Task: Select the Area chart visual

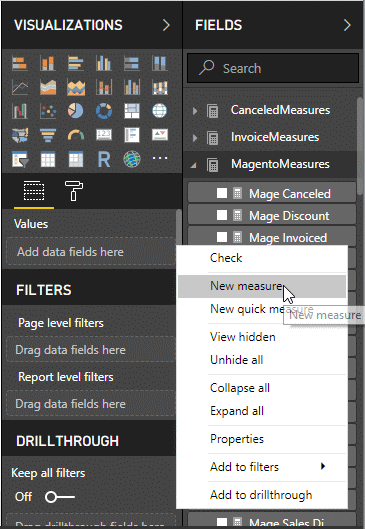Action: pyautogui.click(x=48, y=87)
